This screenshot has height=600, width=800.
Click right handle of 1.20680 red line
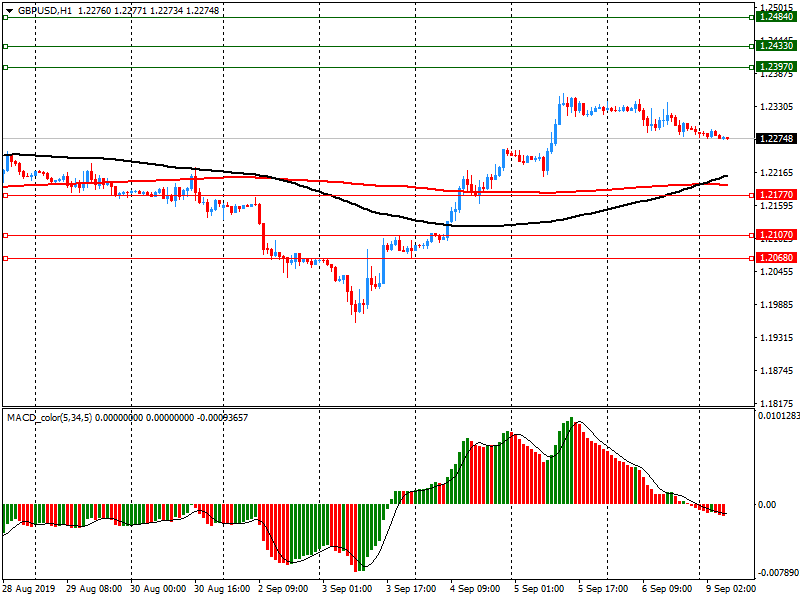pyautogui.click(x=752, y=259)
